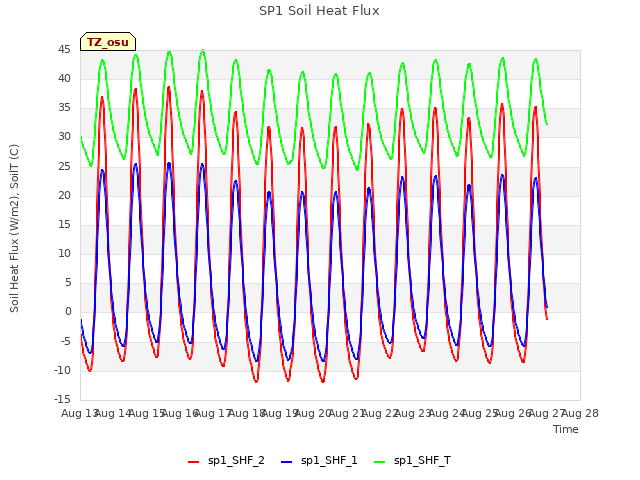Click the 30 y-axis tick label
This screenshot has height=480, width=640.
[x=64, y=137]
